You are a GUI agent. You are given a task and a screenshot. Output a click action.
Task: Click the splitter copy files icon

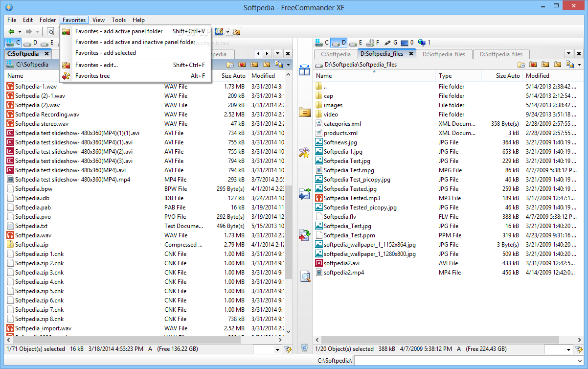click(305, 194)
